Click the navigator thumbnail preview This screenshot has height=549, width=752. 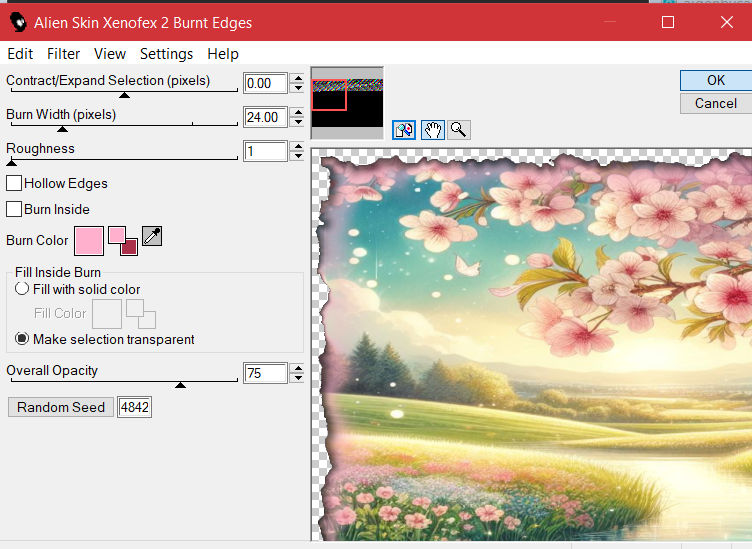tap(347, 103)
